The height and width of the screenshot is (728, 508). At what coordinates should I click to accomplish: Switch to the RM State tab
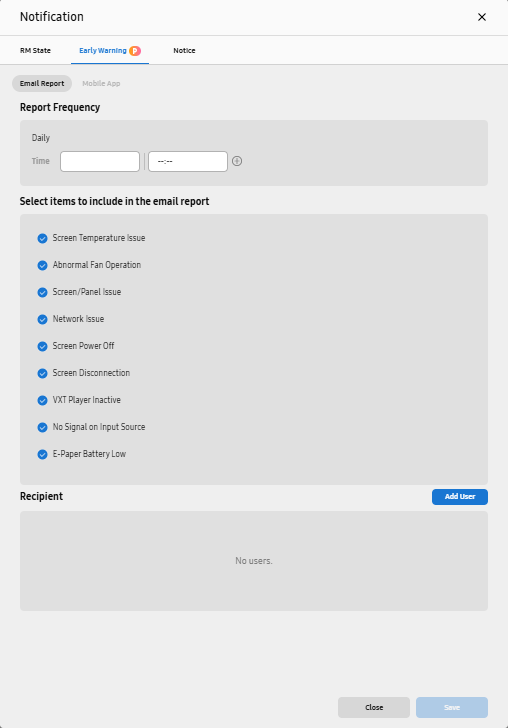click(35, 50)
